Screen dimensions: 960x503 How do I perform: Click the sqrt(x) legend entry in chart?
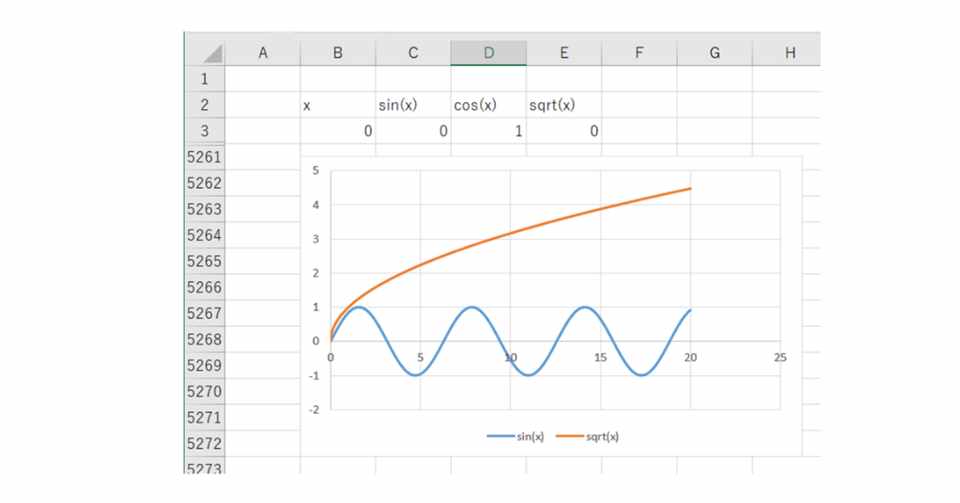590,436
